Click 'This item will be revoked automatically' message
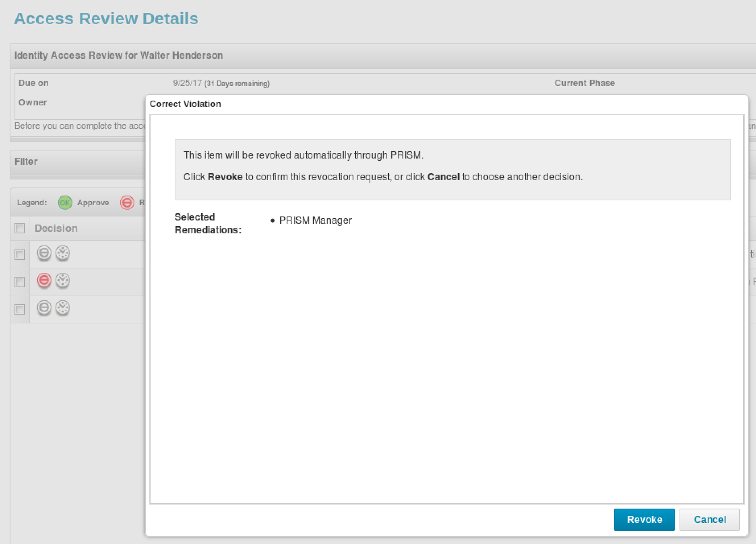 tap(304, 155)
